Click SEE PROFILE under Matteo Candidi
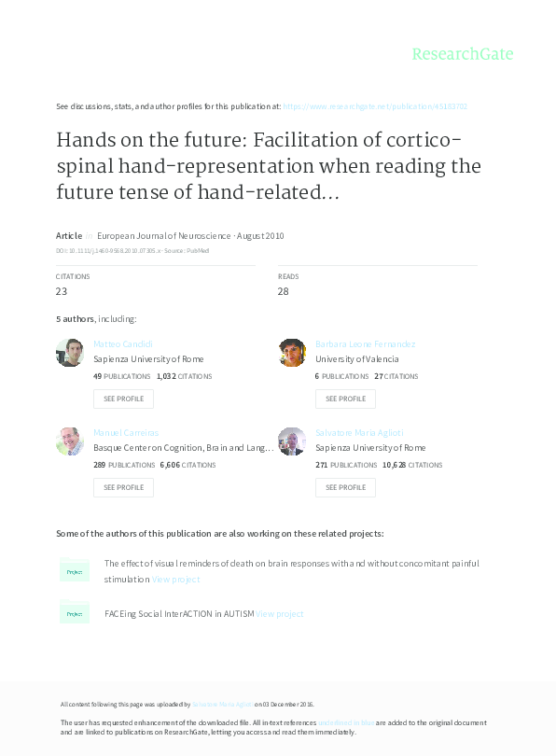Image resolution: width=556 pixels, height=756 pixels. point(123,399)
